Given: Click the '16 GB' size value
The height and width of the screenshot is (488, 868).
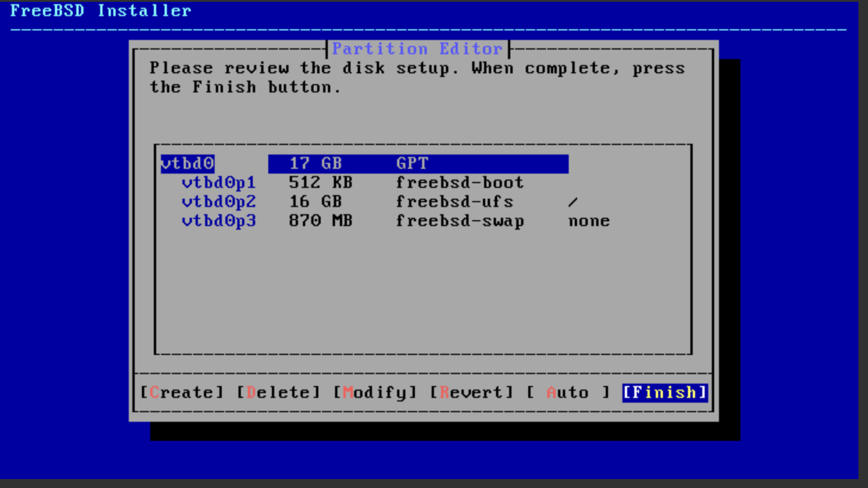Looking at the screenshot, I should pos(315,202).
